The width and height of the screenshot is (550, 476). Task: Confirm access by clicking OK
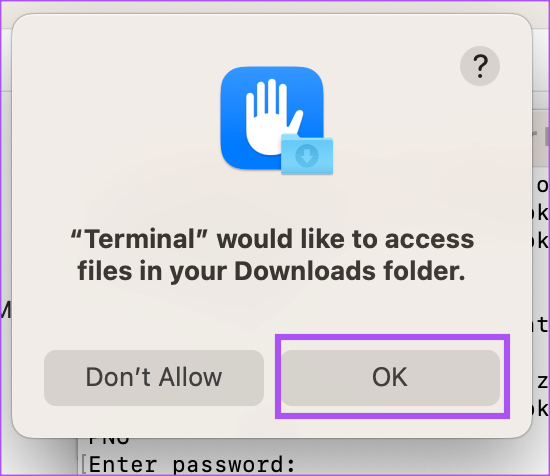click(390, 378)
